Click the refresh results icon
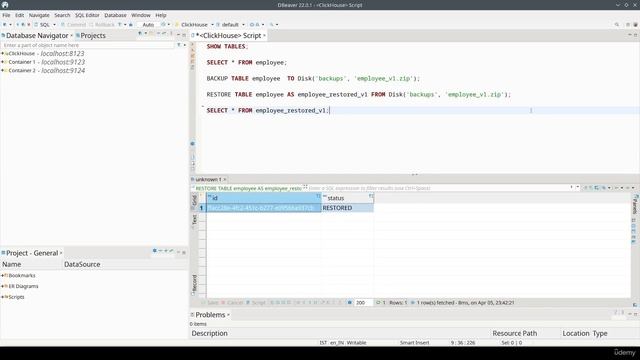This screenshot has width=640, height=360. click(x=378, y=303)
